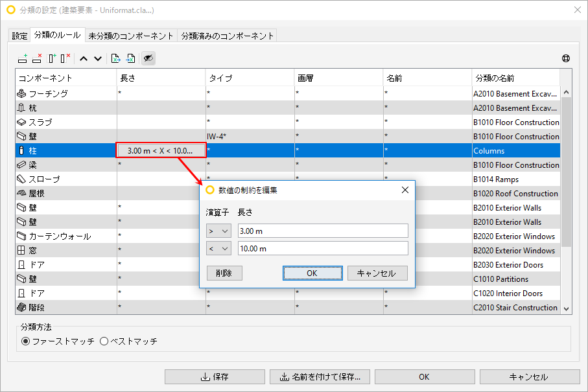Viewport: 588px width, 392px height.
Task: Click the 分類の名前 column header
Action: tap(516, 78)
